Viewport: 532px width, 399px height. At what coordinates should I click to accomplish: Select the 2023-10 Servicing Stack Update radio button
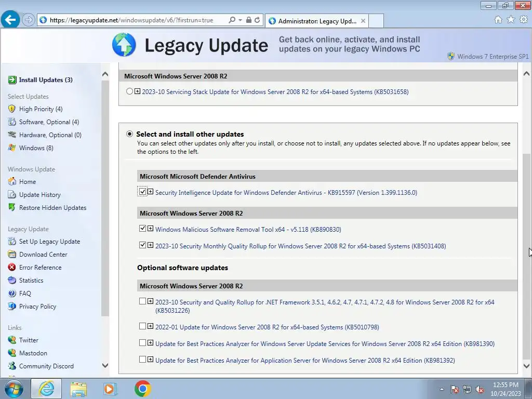[x=129, y=91]
